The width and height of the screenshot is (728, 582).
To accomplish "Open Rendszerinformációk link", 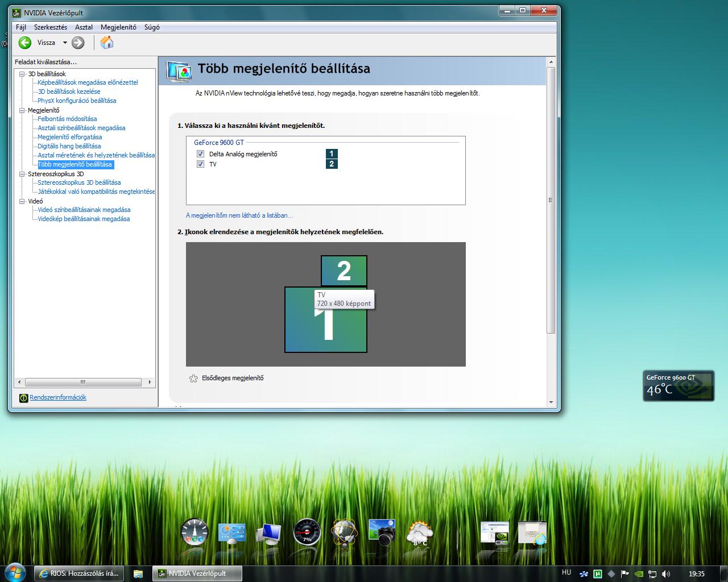I will click(x=58, y=397).
